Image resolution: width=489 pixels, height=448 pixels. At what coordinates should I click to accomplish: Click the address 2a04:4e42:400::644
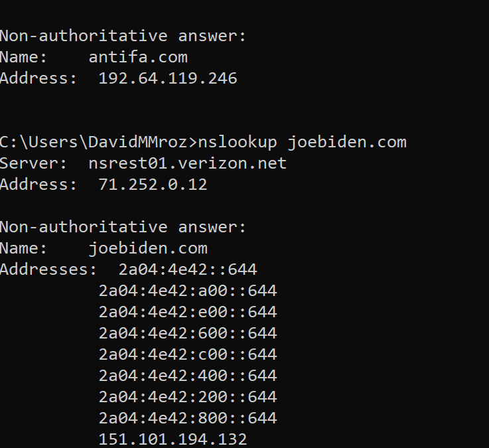188,375
